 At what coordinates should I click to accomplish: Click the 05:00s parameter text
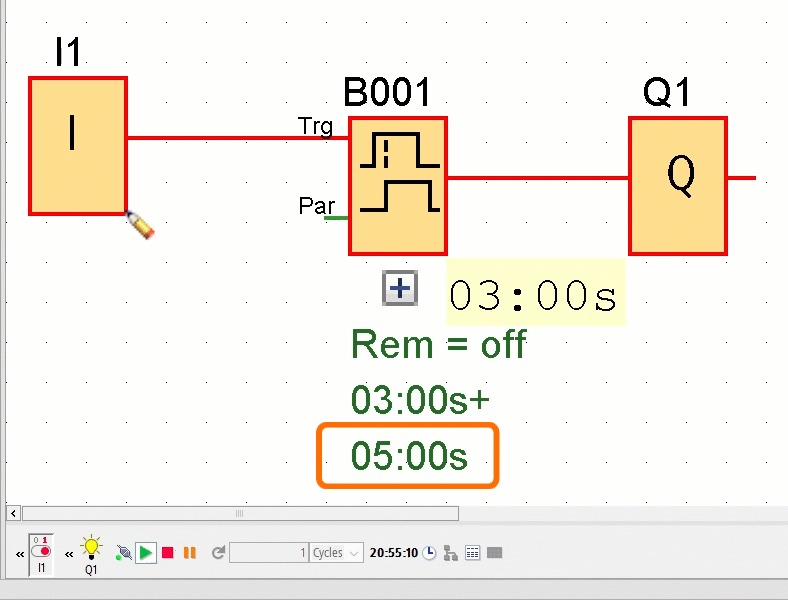(x=409, y=455)
